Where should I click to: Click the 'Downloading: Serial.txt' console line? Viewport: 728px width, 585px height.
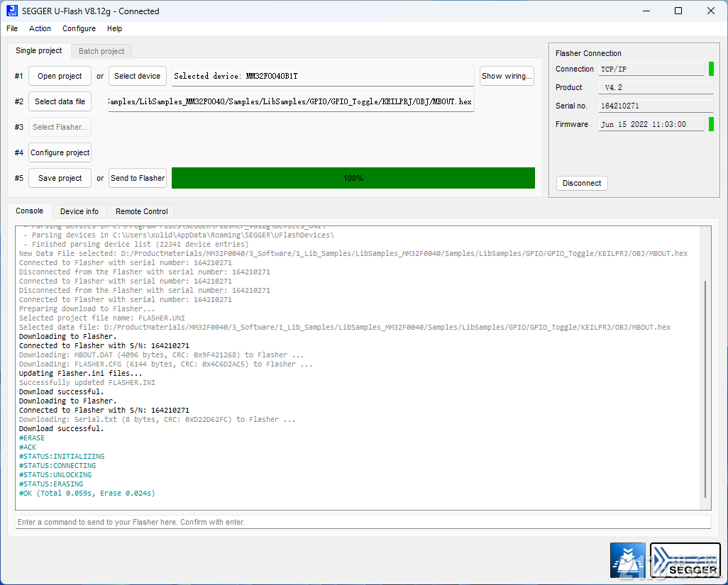(x=158, y=419)
